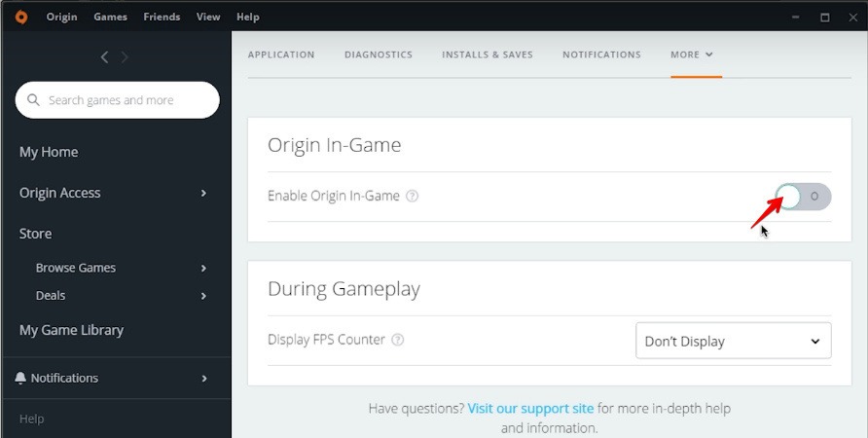868x438 pixels.
Task: Close the Origin window
Action: [x=853, y=18]
